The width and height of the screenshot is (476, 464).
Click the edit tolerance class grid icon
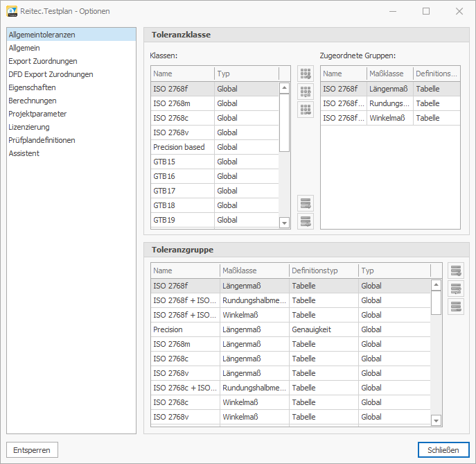(x=305, y=92)
